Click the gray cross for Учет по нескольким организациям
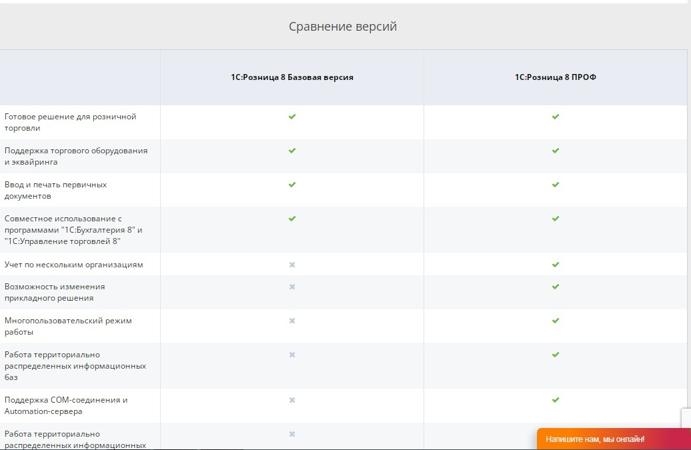The height and width of the screenshot is (450, 691). (x=292, y=265)
